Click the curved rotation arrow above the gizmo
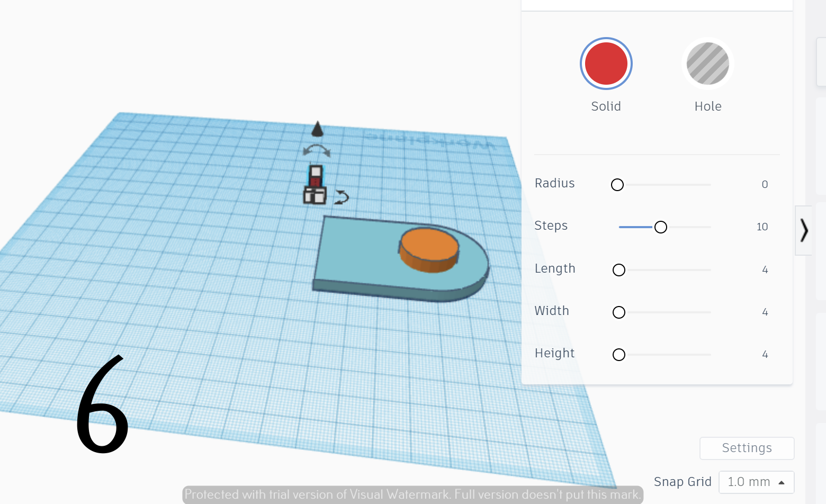 [316, 150]
